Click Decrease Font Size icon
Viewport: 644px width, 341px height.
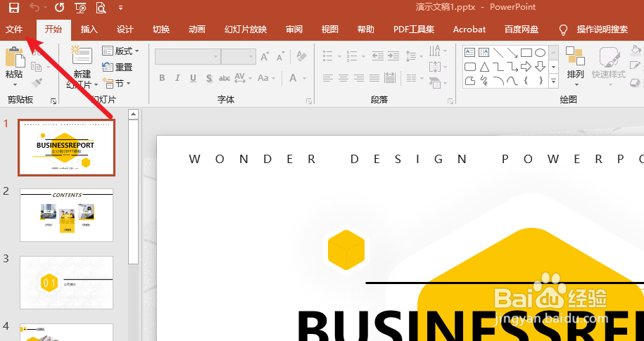point(281,56)
